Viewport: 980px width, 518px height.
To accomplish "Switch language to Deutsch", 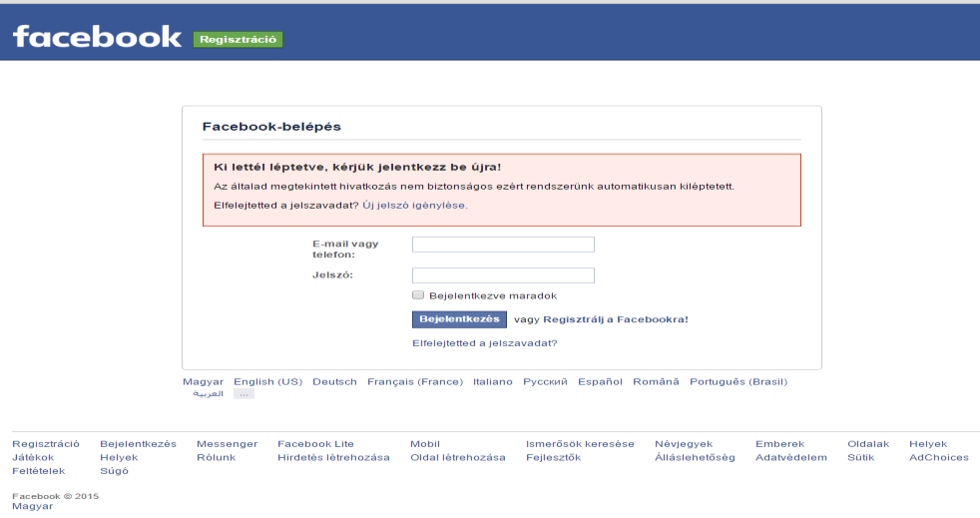I will 334,382.
